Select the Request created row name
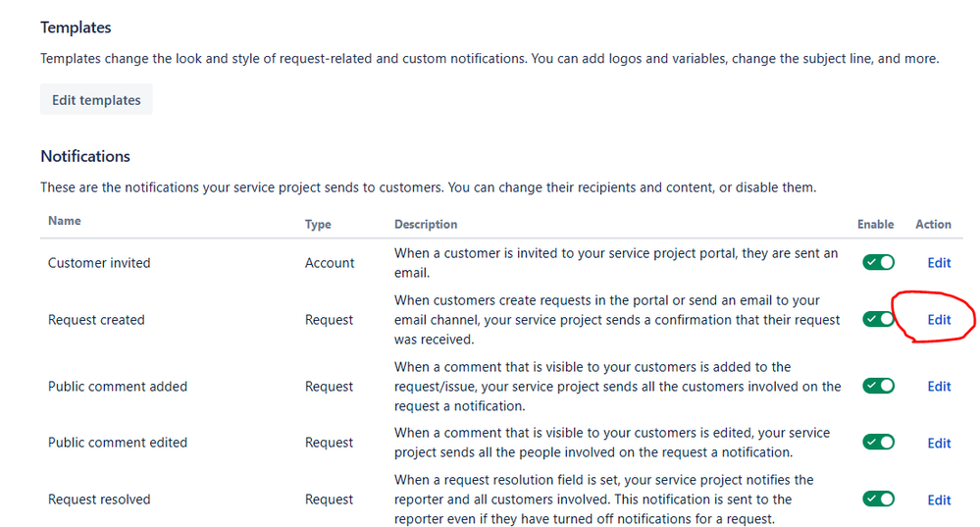 [x=96, y=320]
